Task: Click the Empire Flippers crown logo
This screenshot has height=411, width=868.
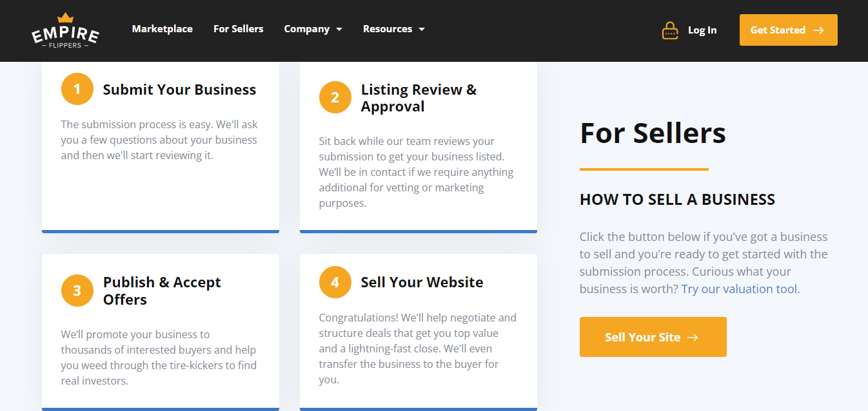Action: tap(65, 30)
